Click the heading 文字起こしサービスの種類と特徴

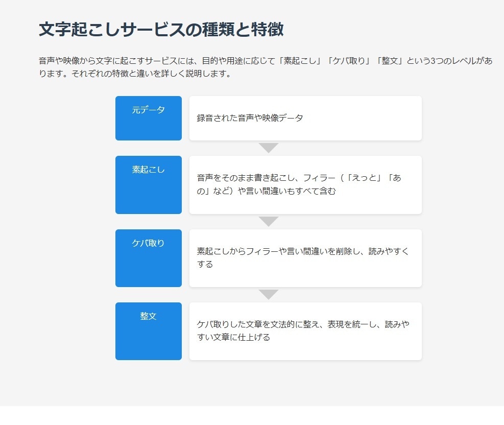tap(161, 29)
